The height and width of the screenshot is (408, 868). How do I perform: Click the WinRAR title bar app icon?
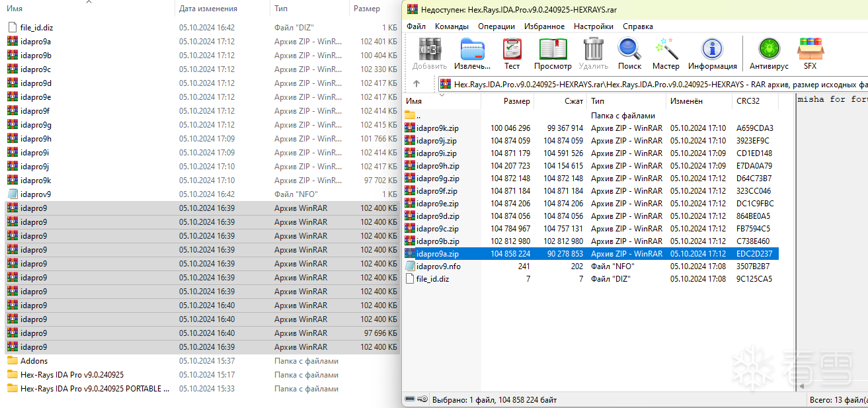click(413, 9)
